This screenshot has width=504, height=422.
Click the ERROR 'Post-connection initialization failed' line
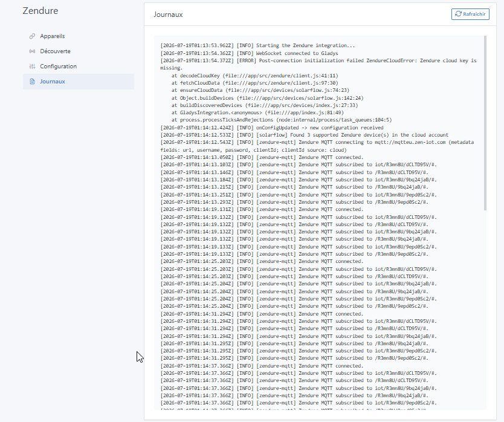318,64
